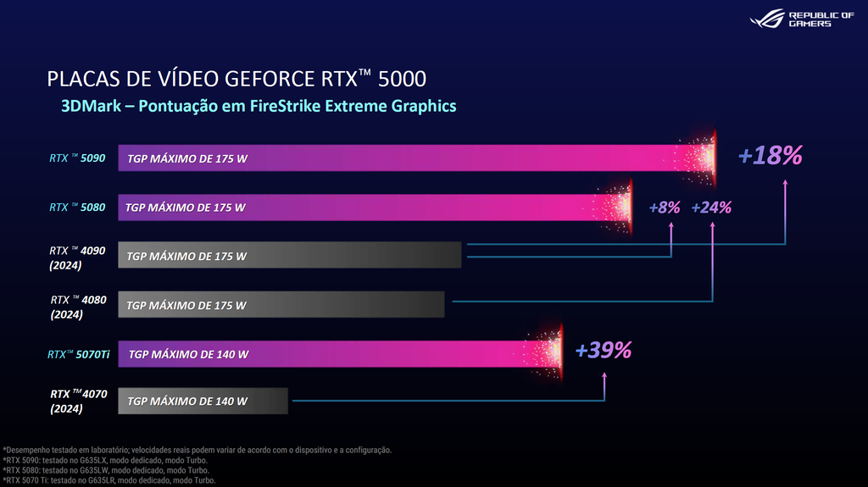Click the sparkle tip of the 5090 bar
Image resolution: width=868 pixels, height=487 pixels.
pyautogui.click(x=698, y=158)
